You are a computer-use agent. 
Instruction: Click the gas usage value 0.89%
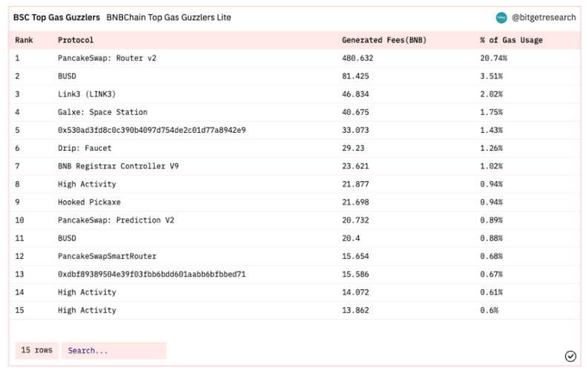tap(492, 220)
